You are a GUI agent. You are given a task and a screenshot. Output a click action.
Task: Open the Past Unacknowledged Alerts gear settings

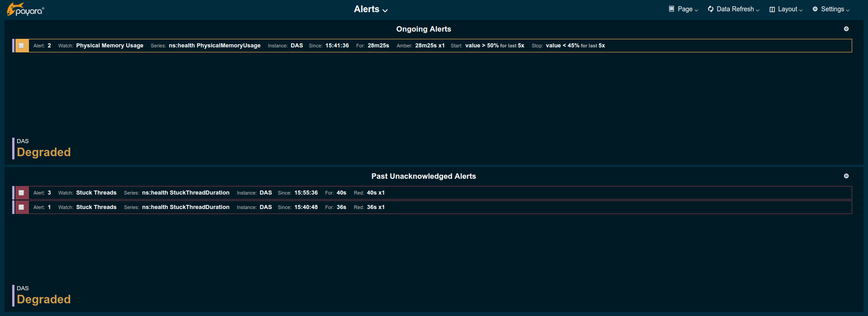pyautogui.click(x=846, y=176)
